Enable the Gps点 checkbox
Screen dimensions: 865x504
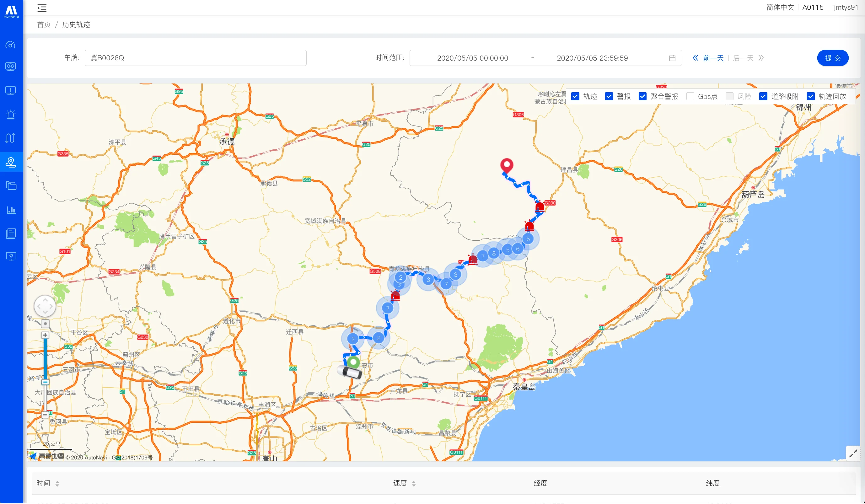coord(690,96)
